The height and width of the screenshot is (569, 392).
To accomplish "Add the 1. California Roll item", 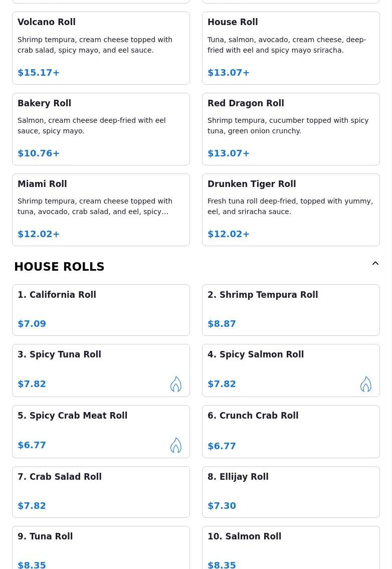I will 101,310.
